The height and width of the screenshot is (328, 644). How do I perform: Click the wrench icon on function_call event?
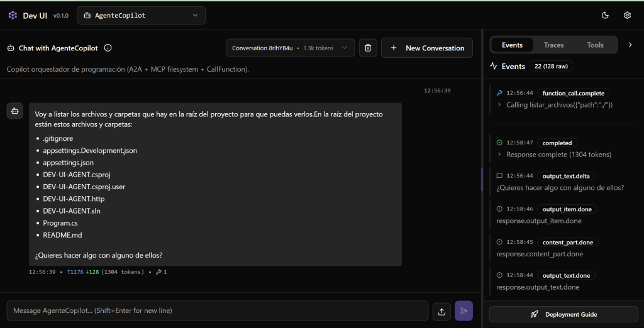(499, 93)
